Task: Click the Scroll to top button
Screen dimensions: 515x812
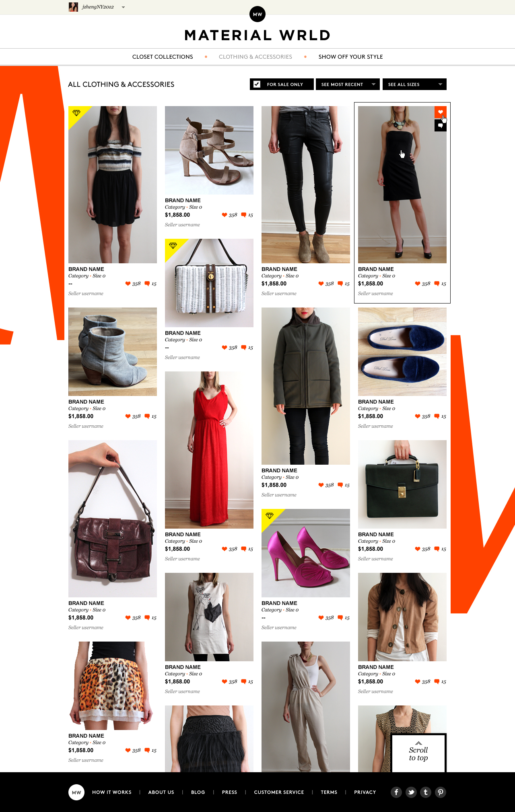Action: (x=418, y=753)
